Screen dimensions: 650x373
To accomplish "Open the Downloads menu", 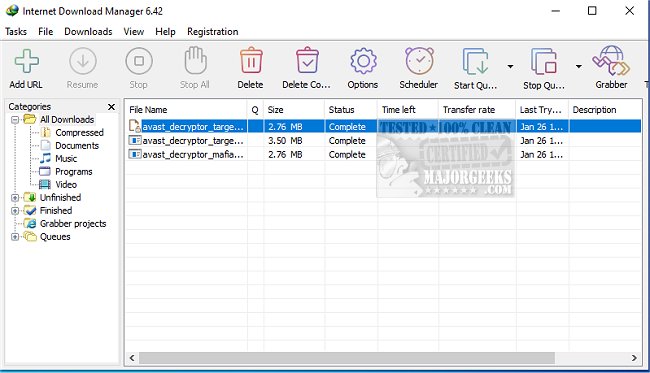I will [88, 31].
